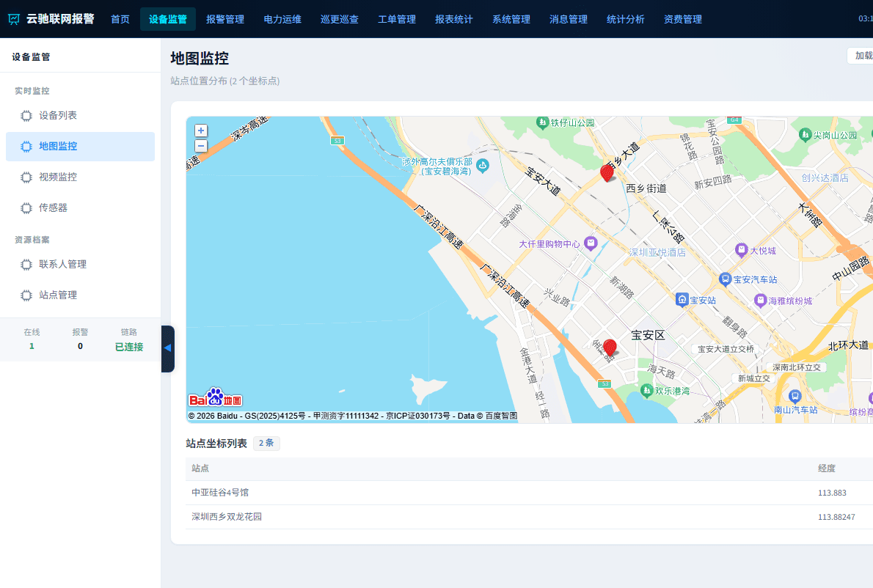Click the 欢乐港湾 park icon on map
Viewport: 873px width, 588px height.
coord(646,391)
